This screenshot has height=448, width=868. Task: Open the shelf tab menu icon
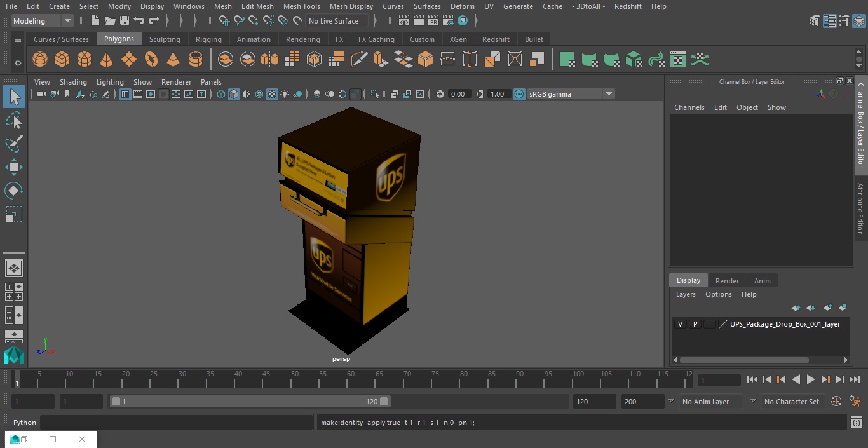pyautogui.click(x=18, y=39)
